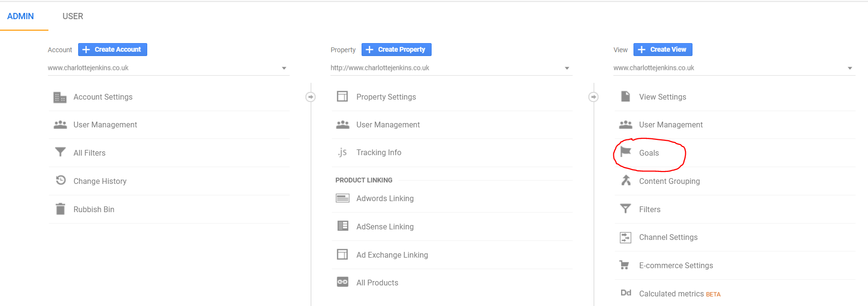The image size is (868, 306).
Task: Click the Adwords Linking icon
Action: click(342, 198)
